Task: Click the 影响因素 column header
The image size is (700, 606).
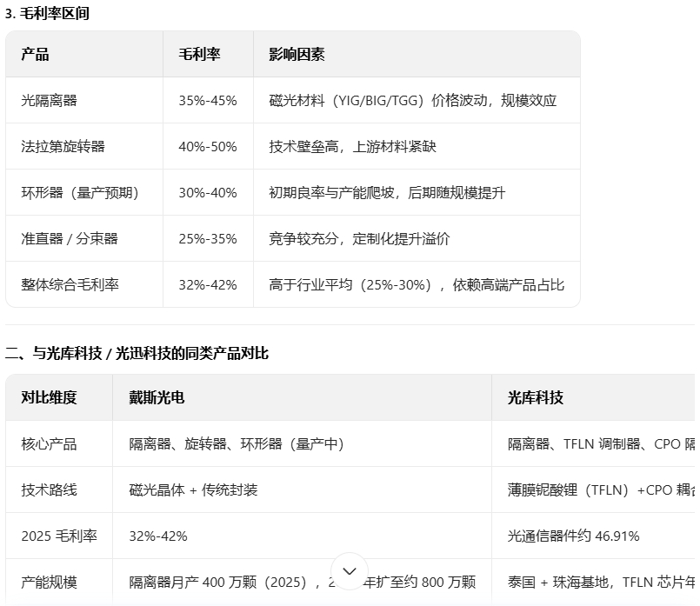Action: (x=297, y=55)
